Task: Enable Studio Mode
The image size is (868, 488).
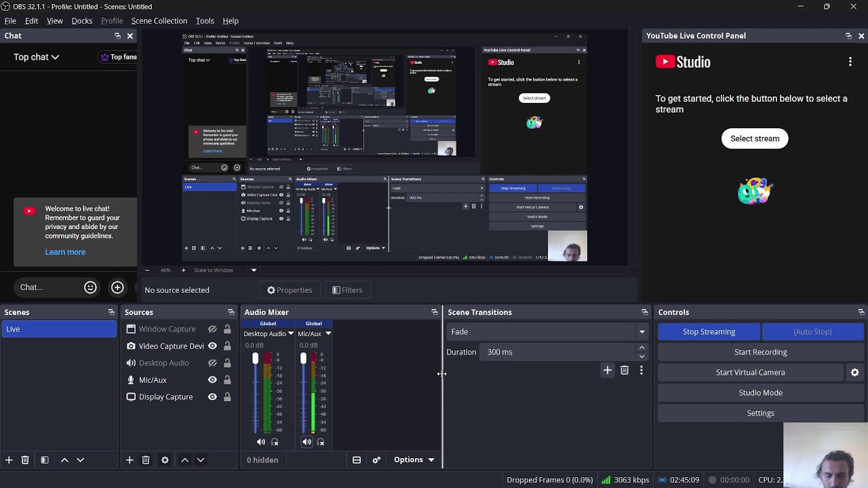Action: click(761, 392)
